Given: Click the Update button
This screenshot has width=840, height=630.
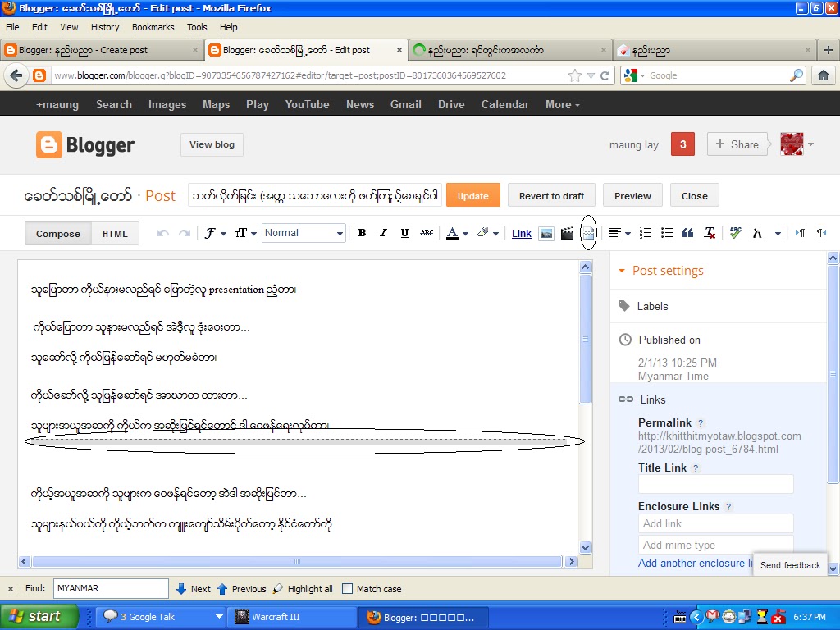Looking at the screenshot, I should click(x=473, y=195).
